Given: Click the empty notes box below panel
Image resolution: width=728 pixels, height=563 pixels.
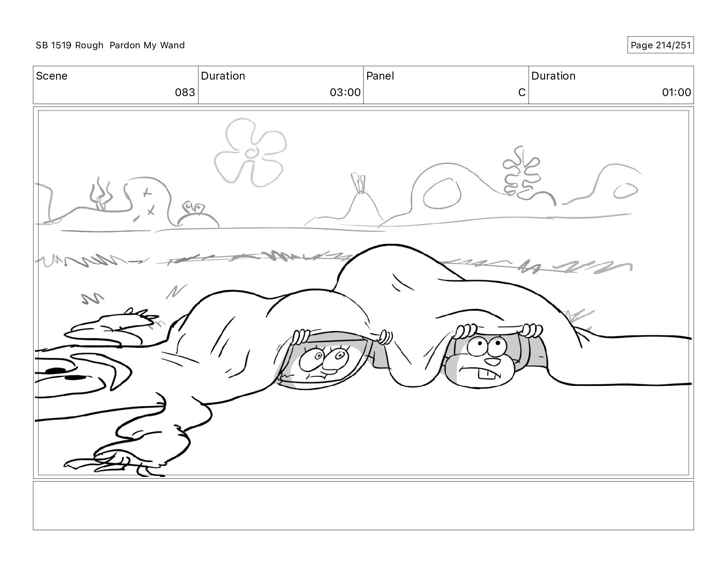Looking at the screenshot, I should (x=363, y=506).
